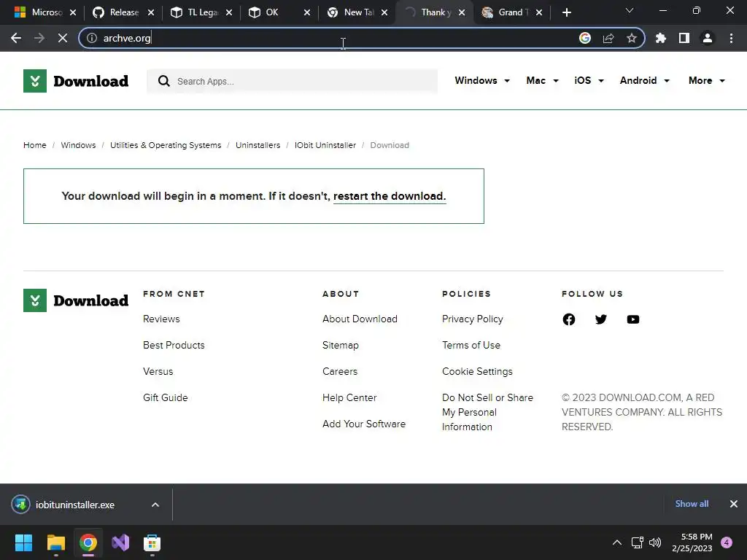Go to Windows breadcrumb
The image size is (747, 560).
[x=78, y=145]
